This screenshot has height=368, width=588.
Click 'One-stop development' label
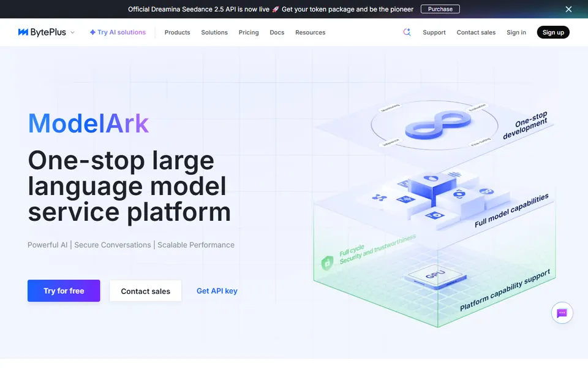(x=525, y=125)
